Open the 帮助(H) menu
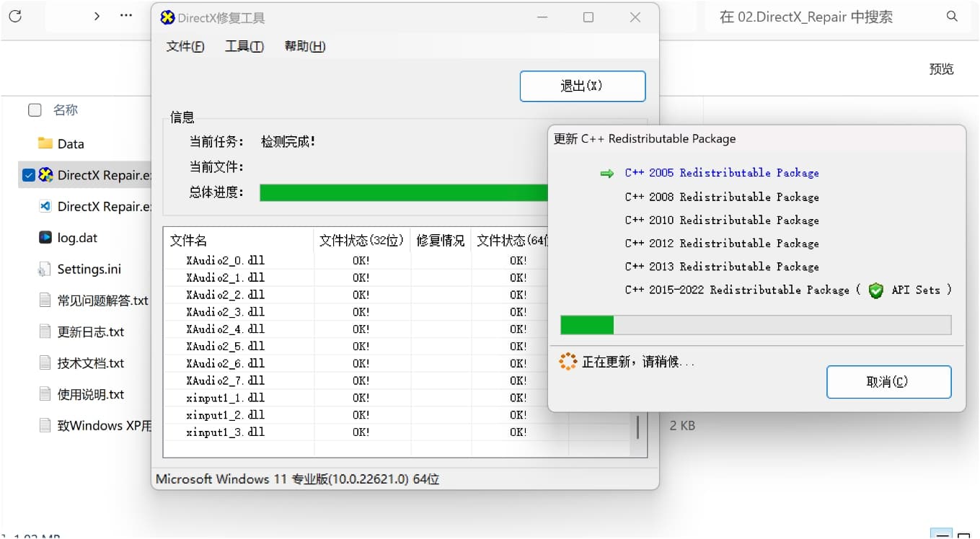The image size is (980, 539). (x=304, y=45)
